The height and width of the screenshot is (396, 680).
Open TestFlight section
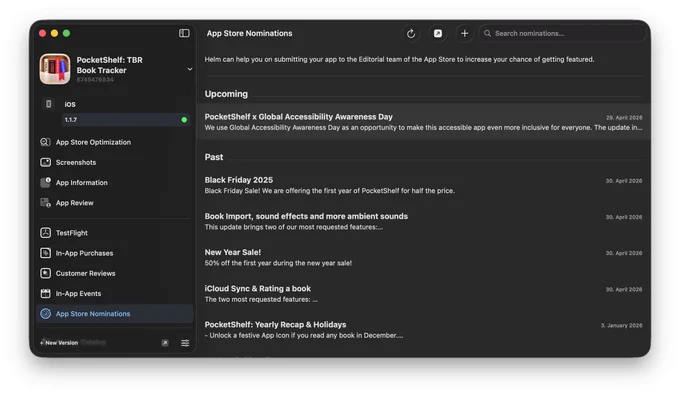coord(115,233)
